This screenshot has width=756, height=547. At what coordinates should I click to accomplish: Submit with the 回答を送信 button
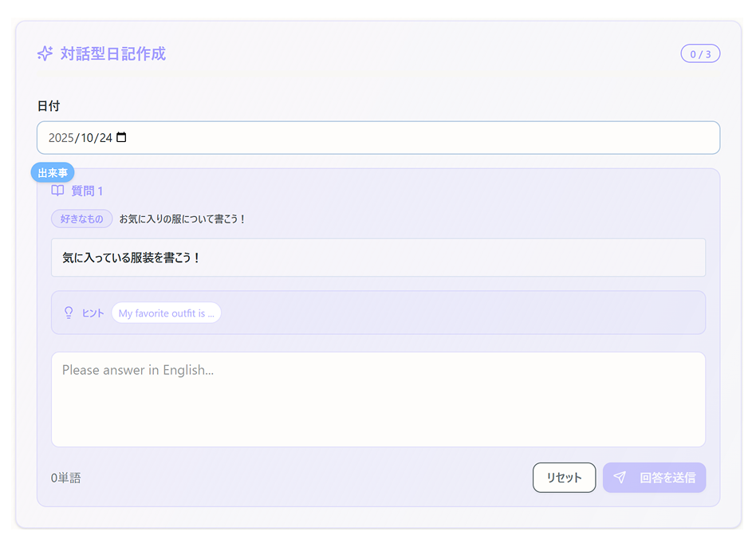(x=654, y=478)
